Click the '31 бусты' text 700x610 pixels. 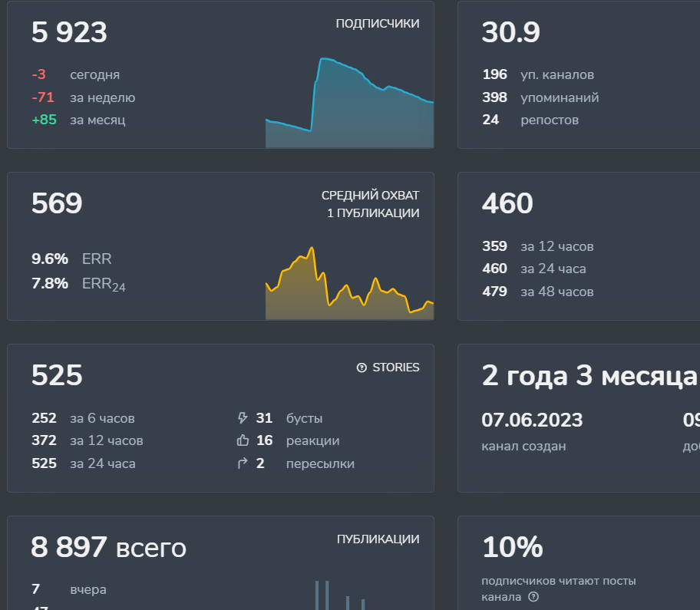point(289,418)
